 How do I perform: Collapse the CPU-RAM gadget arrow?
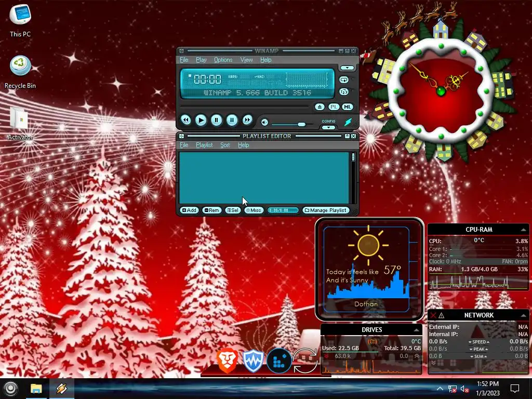tap(524, 230)
